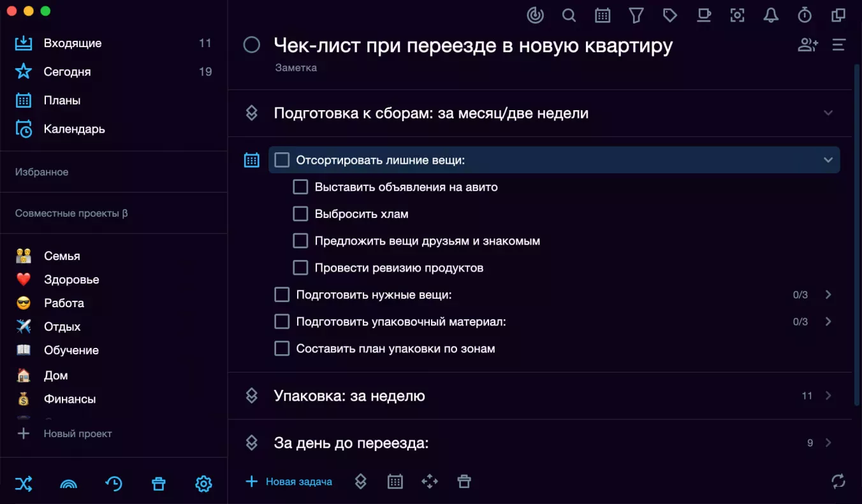
Task: Open the stopwatch timer icon
Action: click(x=805, y=15)
